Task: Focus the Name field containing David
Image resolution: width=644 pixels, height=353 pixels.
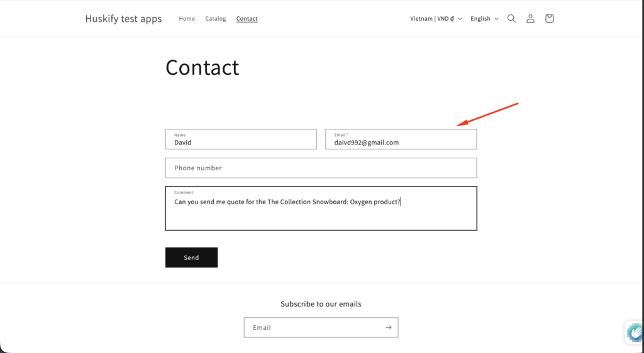Action: [241, 139]
